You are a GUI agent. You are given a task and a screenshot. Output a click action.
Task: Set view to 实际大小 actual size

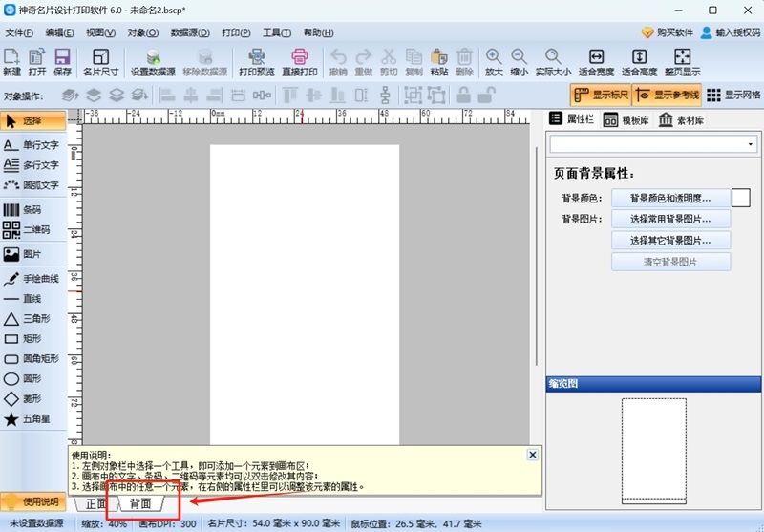coord(553,62)
